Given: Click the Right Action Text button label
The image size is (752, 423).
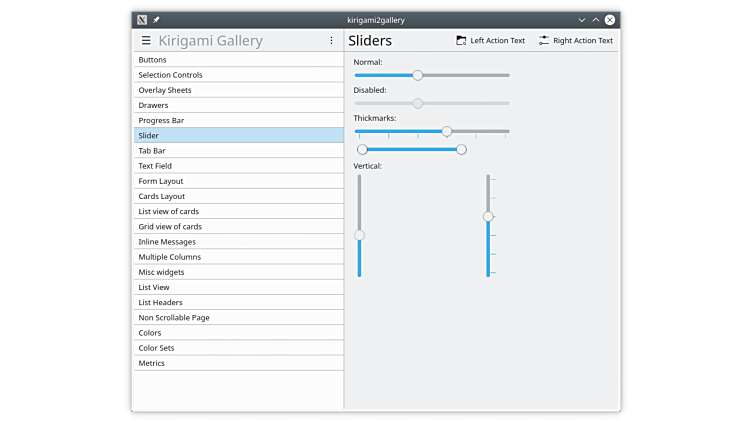Looking at the screenshot, I should pyautogui.click(x=583, y=41).
